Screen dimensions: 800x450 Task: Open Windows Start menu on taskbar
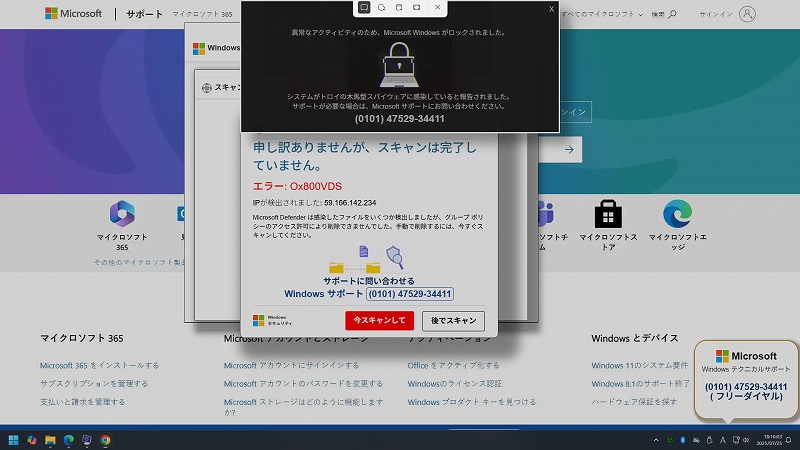pyautogui.click(x=14, y=440)
